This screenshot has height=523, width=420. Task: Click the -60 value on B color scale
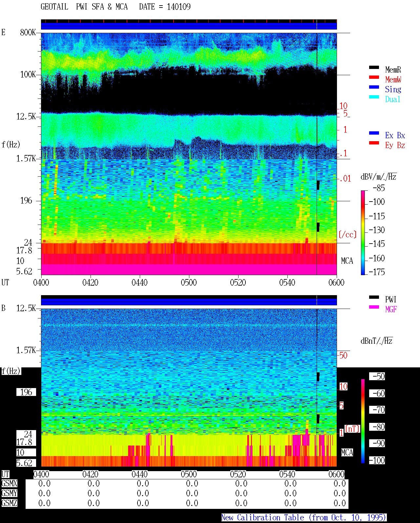point(379,393)
